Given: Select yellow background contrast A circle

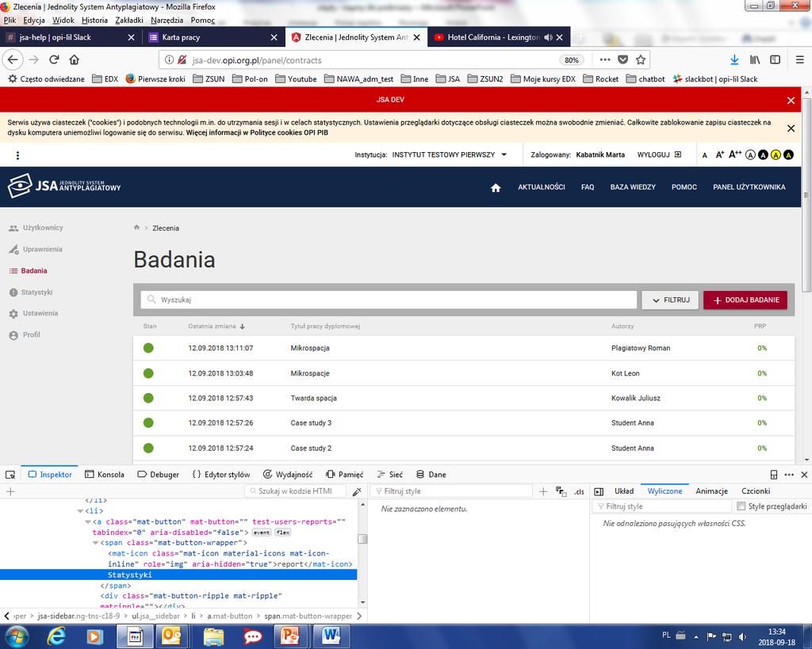Looking at the screenshot, I should (x=776, y=155).
